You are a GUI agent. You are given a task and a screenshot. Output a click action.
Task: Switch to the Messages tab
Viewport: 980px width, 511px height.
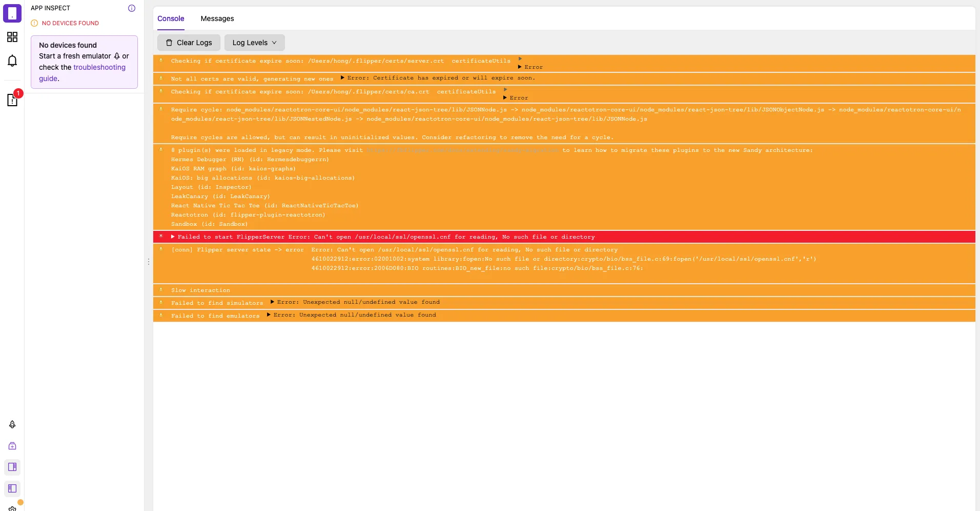(217, 18)
